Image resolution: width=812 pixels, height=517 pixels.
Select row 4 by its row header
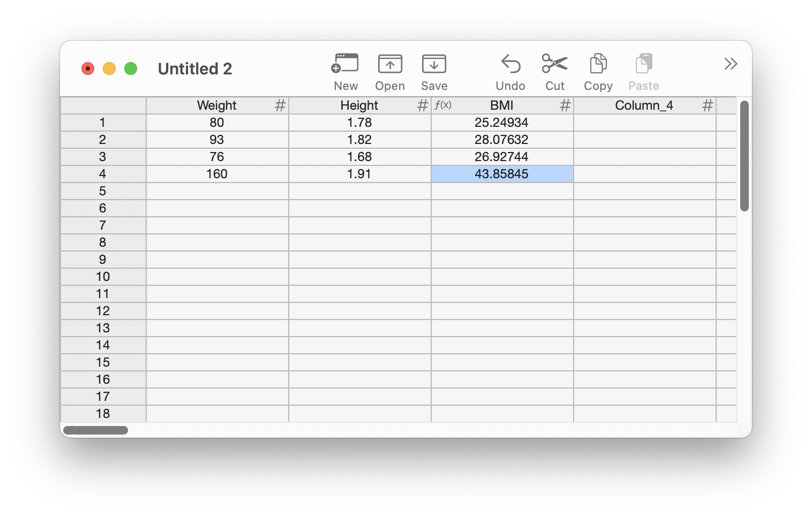(x=103, y=174)
